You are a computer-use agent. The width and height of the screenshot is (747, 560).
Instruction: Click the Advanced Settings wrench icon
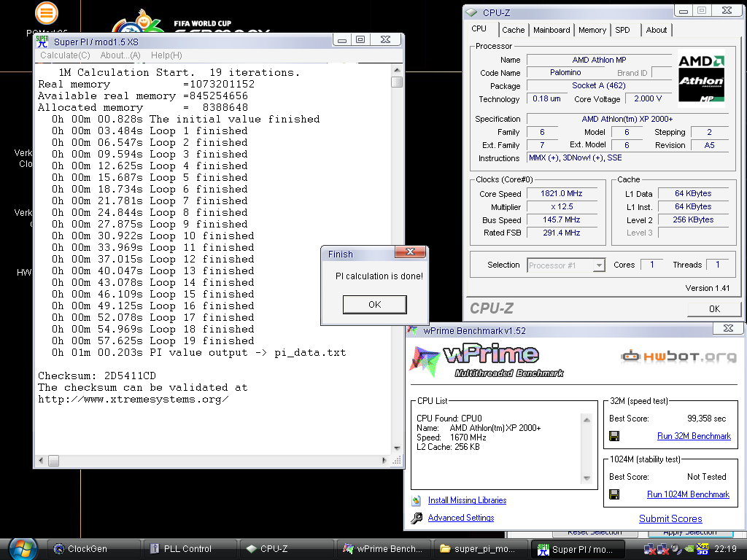417,518
